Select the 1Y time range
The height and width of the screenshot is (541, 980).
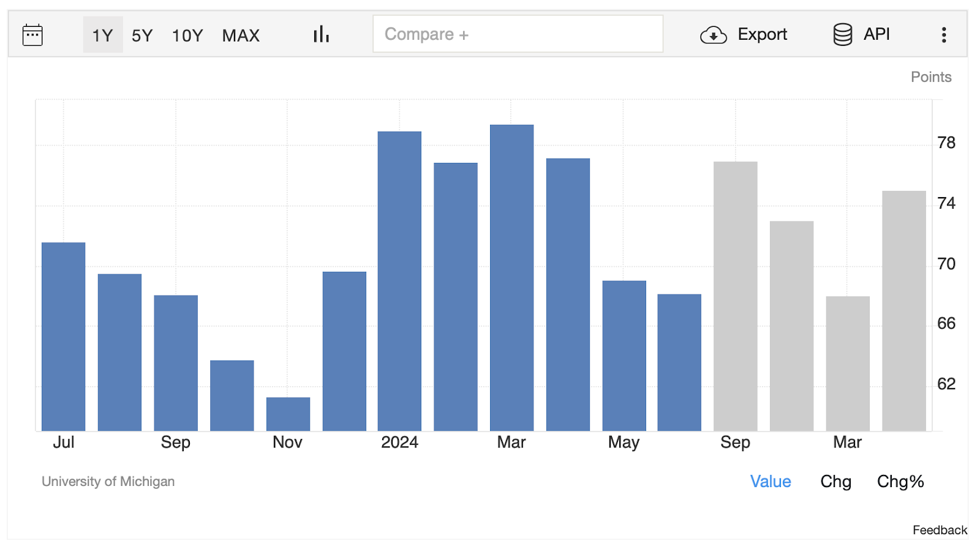103,35
